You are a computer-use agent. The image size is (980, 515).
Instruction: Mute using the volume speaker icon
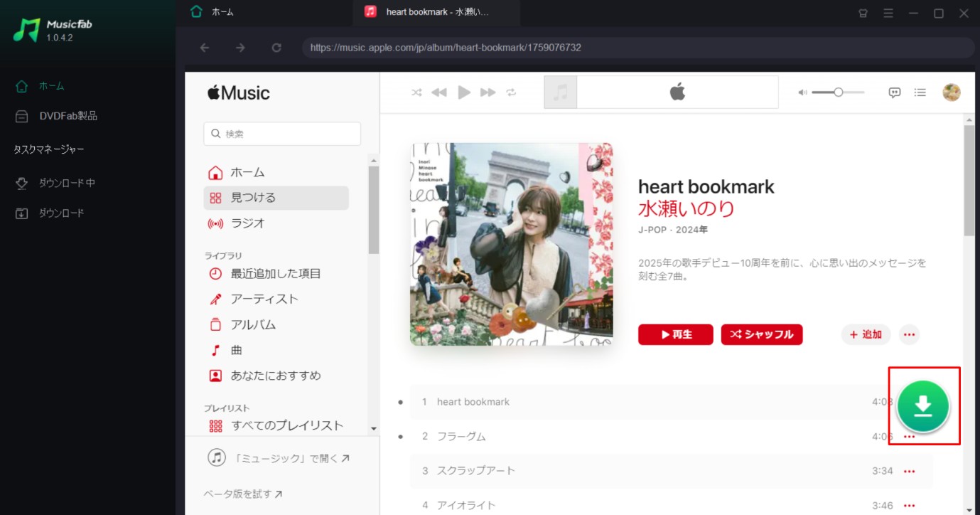pyautogui.click(x=802, y=92)
